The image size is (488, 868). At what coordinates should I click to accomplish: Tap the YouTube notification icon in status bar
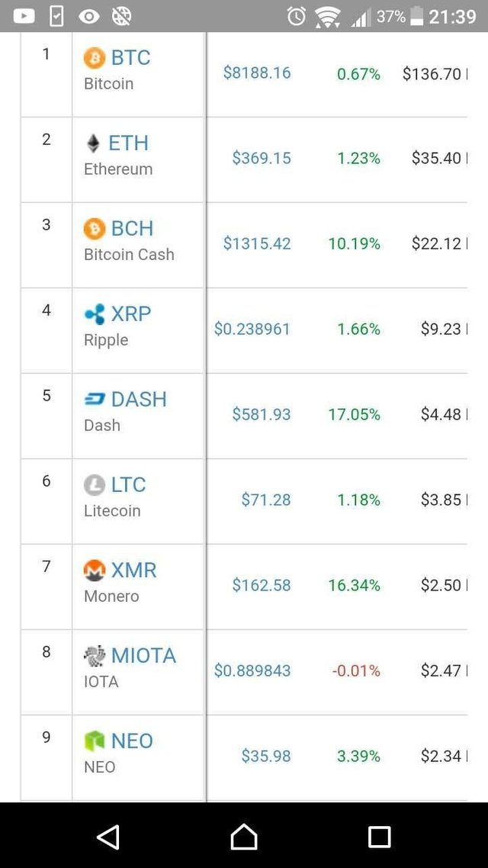[x=24, y=15]
